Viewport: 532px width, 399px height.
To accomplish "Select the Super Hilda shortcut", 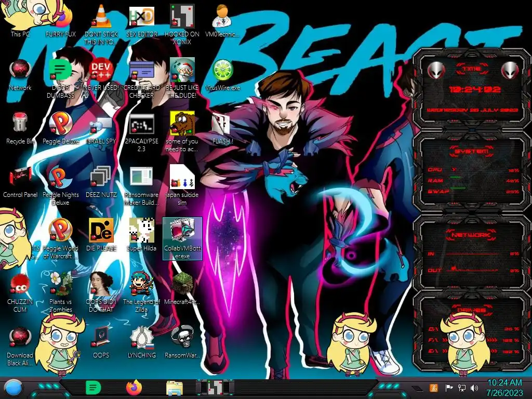I will click(142, 235).
